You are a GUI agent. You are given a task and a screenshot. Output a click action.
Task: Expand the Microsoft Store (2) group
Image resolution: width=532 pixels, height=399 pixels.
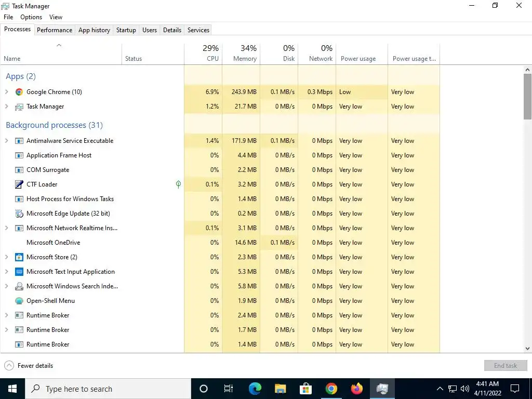coord(6,257)
